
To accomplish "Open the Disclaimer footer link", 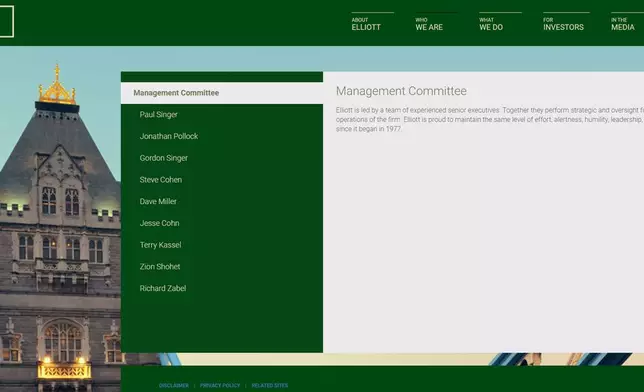I will (174, 385).
